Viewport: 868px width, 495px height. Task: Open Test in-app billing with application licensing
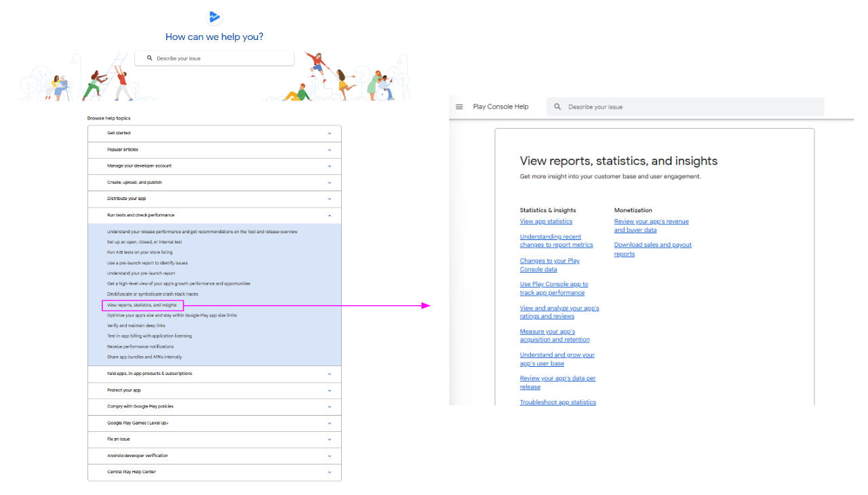(x=149, y=336)
